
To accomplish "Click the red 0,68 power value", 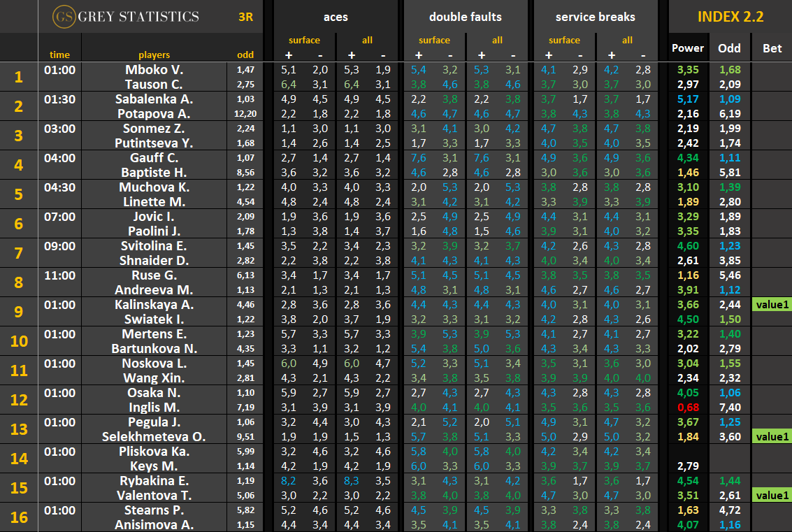I will (688, 408).
